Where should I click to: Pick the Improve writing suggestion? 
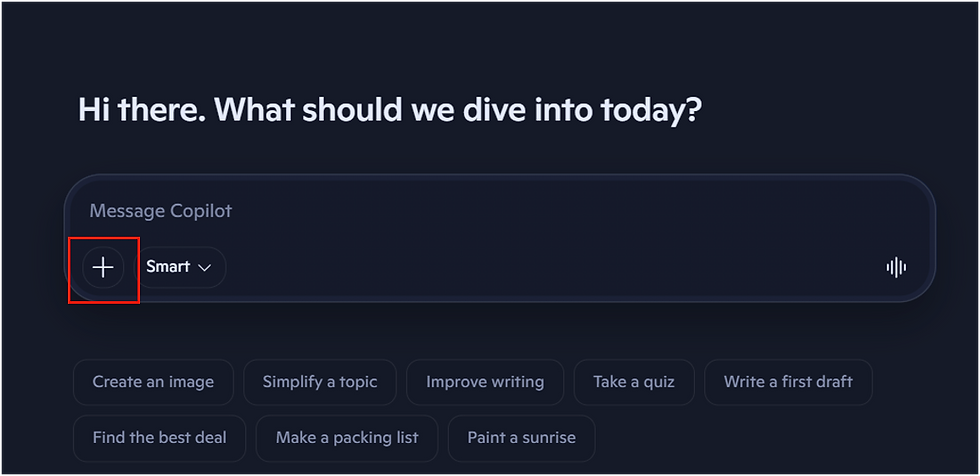[485, 382]
